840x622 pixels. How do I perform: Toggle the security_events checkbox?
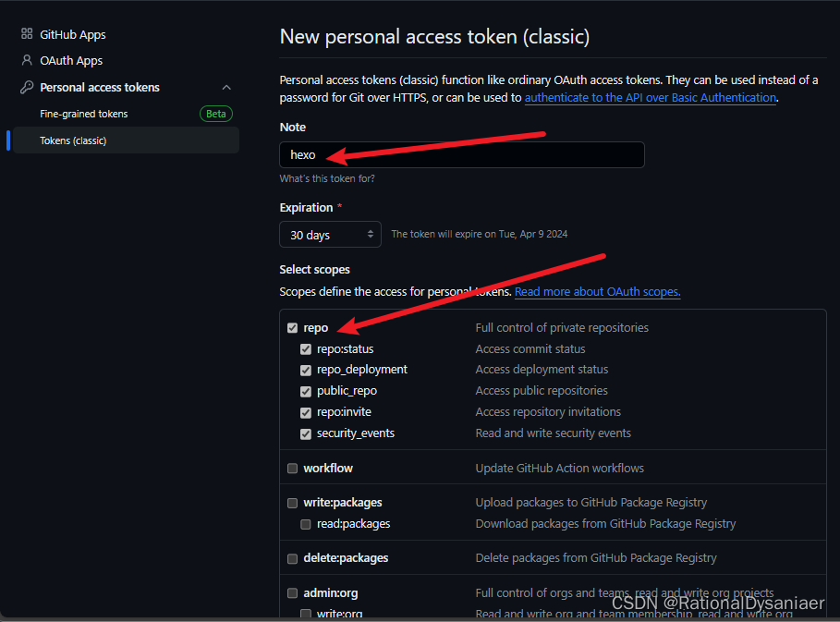(306, 434)
